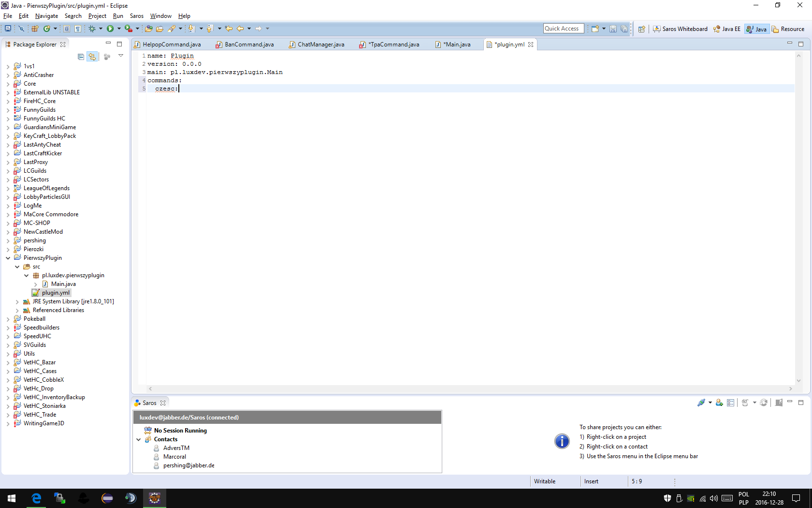The height and width of the screenshot is (508, 812).
Task: Toggle Show Whitespace Characters pilcrow button
Action: pyautogui.click(x=77, y=29)
